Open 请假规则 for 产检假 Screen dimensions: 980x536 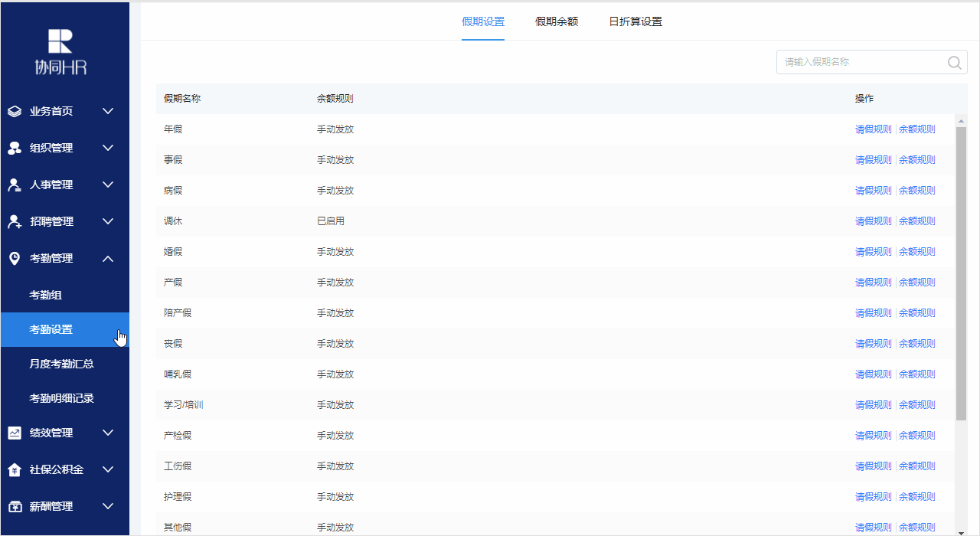(x=874, y=436)
